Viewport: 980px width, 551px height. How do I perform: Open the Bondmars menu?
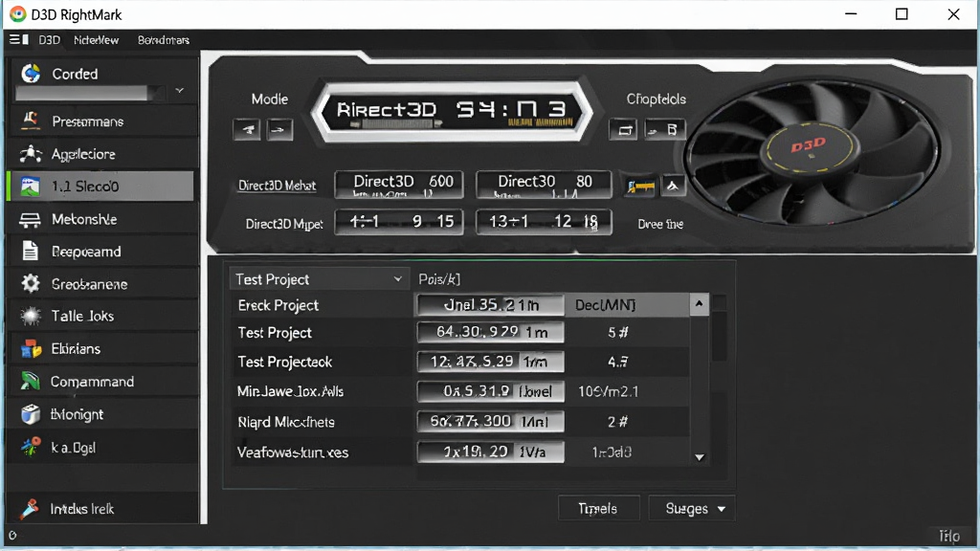(163, 40)
